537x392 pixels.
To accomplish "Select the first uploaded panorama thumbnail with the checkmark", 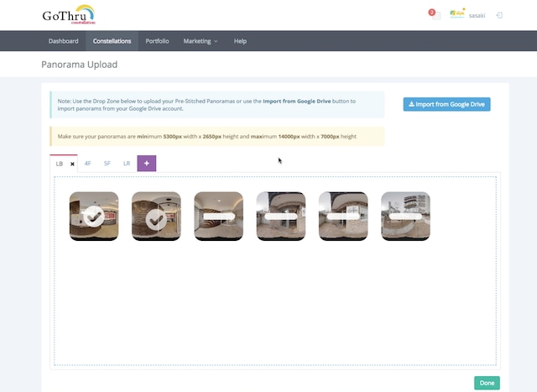I will (x=94, y=217).
